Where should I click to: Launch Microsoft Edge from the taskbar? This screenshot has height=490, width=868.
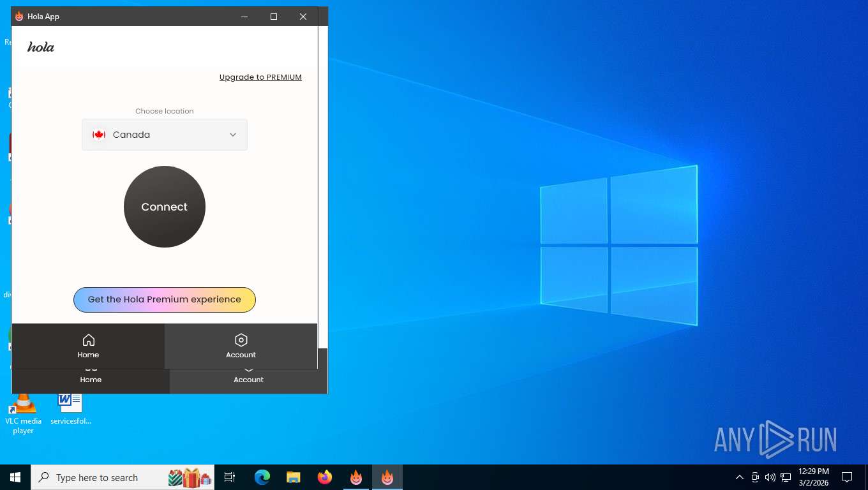(x=262, y=477)
